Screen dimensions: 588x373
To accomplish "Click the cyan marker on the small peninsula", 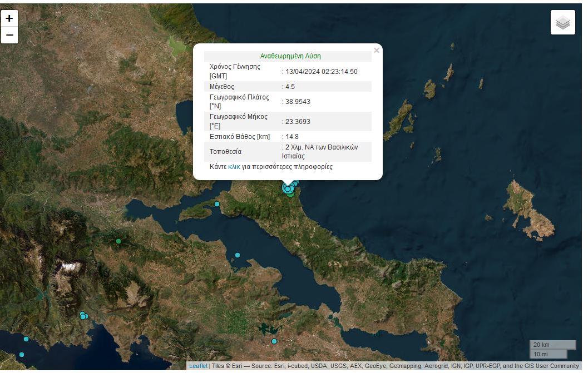I will (217, 204).
